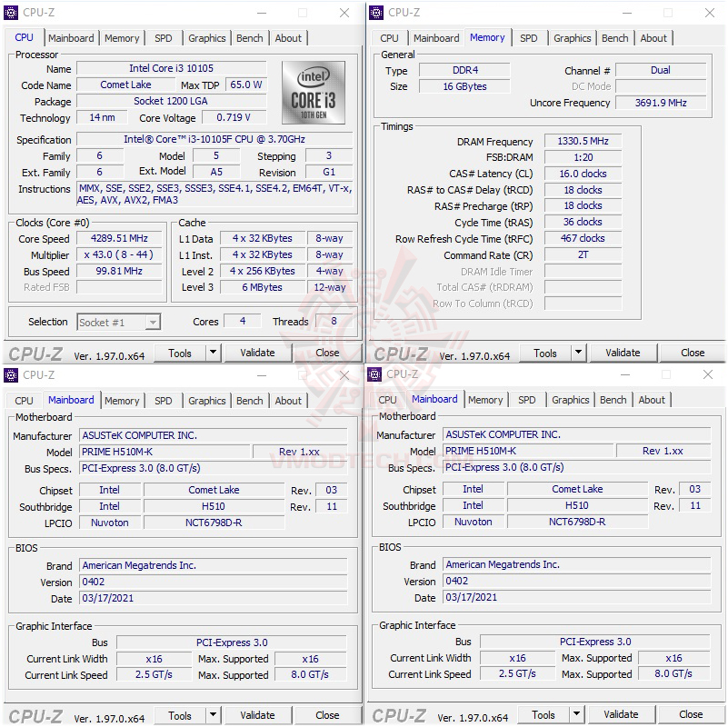Click Close button in top-right Memory window
This screenshot has height=727, width=728.
point(693,353)
